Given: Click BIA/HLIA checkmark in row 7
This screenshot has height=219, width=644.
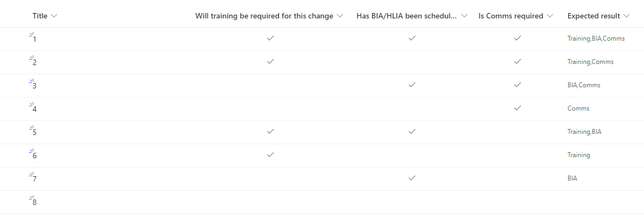Looking at the screenshot, I should click(412, 178).
